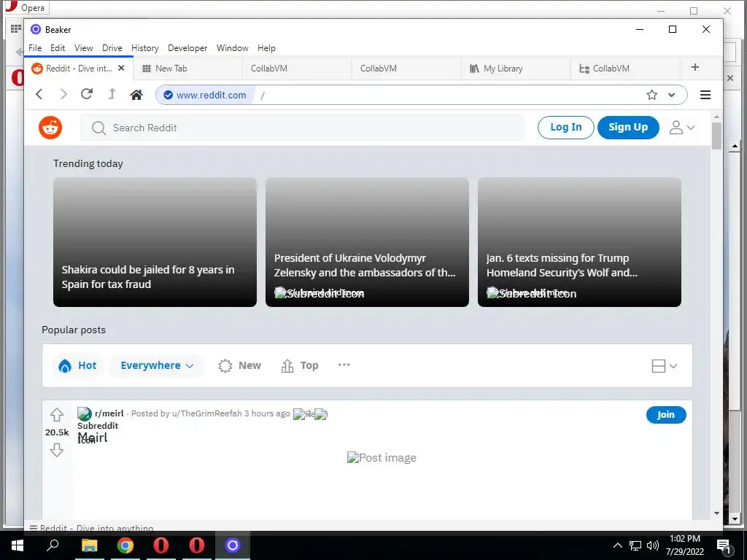Click the scrollbar down arrow in Beaker
Viewport: 747px width, 560px height.
(716, 513)
